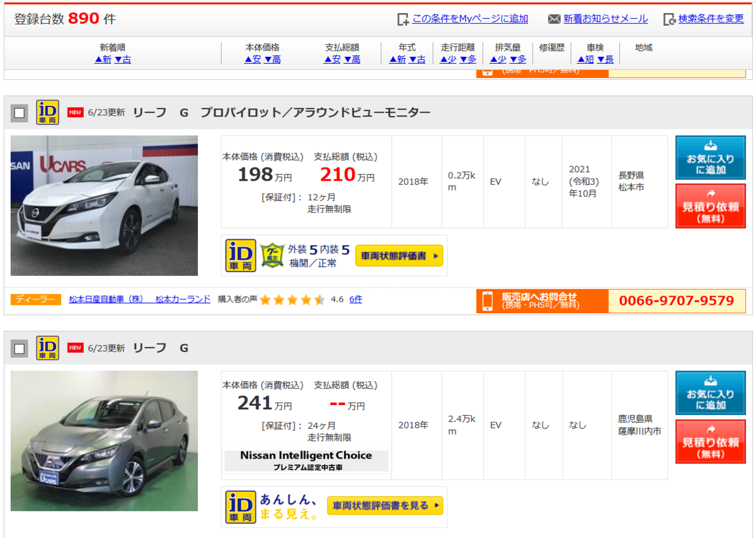Screen dimensions: 756x538
Task: Click ID車両 badge in Leaf G ProPilot header
Action: (47, 113)
